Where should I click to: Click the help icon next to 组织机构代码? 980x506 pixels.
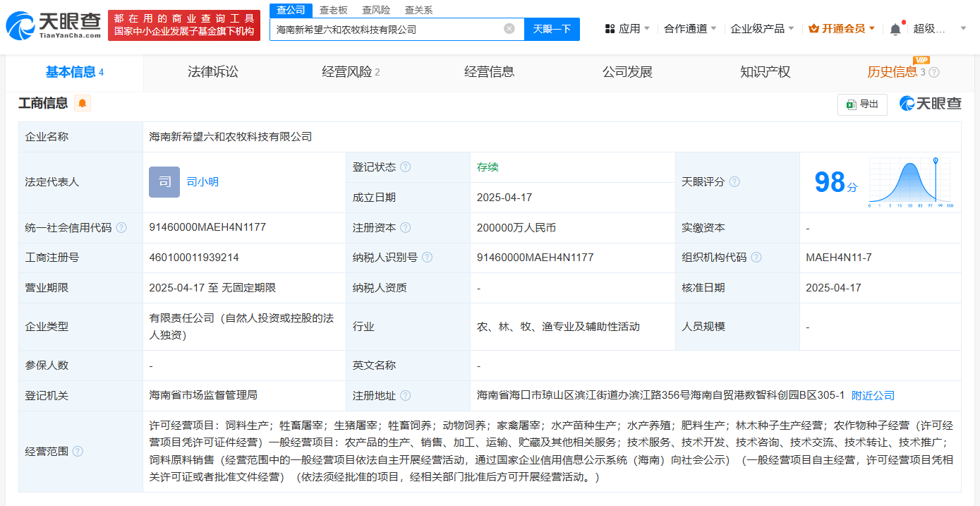[x=756, y=258]
